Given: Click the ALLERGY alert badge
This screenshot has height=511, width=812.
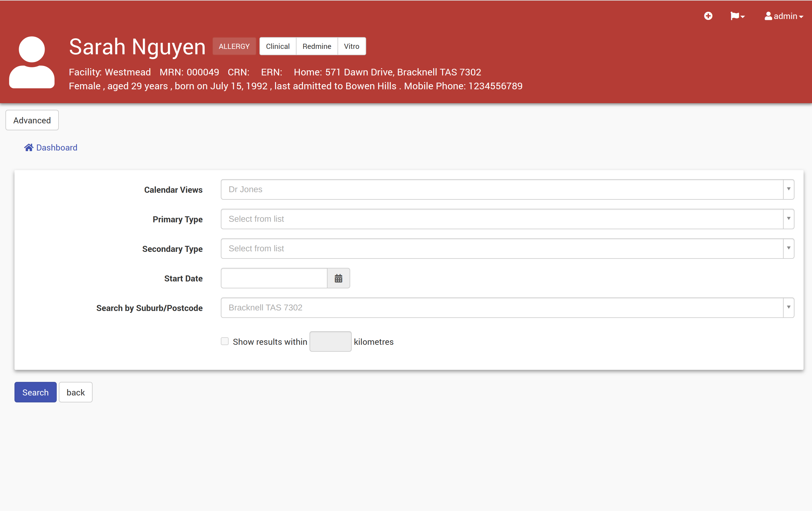Looking at the screenshot, I should point(234,46).
